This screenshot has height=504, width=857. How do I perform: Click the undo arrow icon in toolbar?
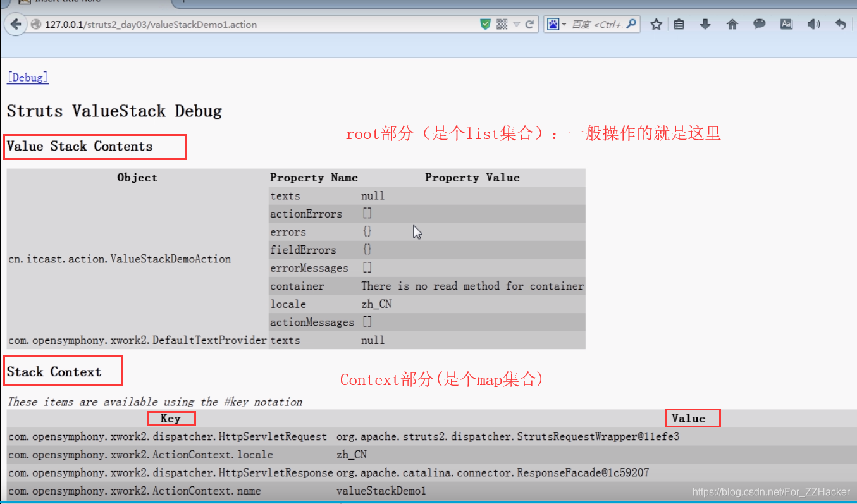[x=841, y=25]
